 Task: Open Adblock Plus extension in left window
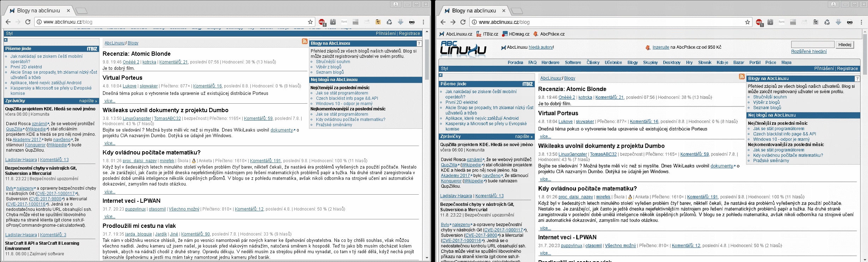[x=322, y=22]
